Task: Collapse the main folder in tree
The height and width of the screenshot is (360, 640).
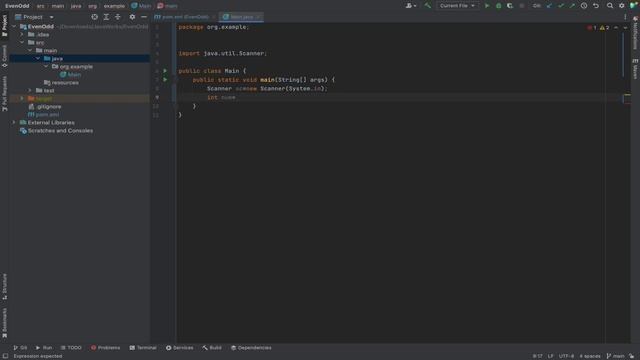Action: click(x=30, y=51)
